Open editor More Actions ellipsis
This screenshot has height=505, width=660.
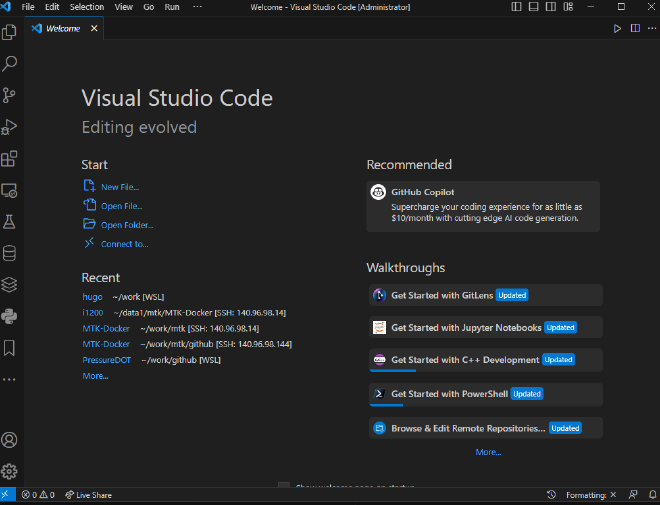(x=652, y=28)
